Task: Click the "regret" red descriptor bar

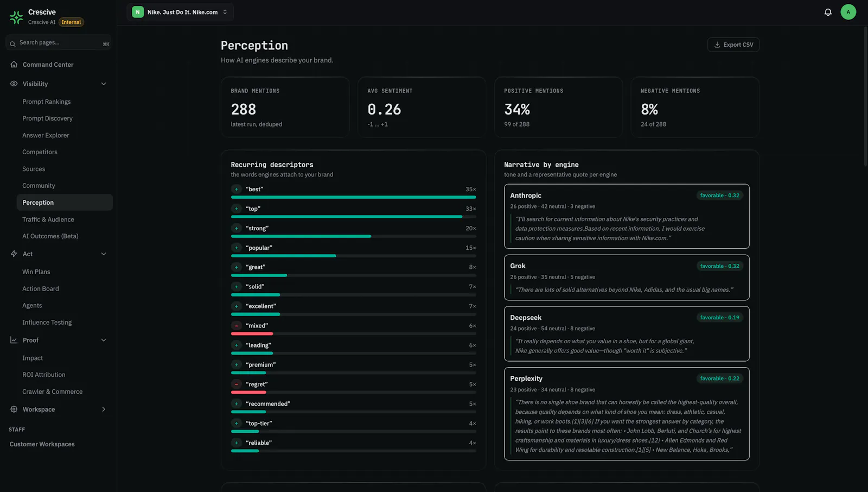Action: pyautogui.click(x=248, y=392)
